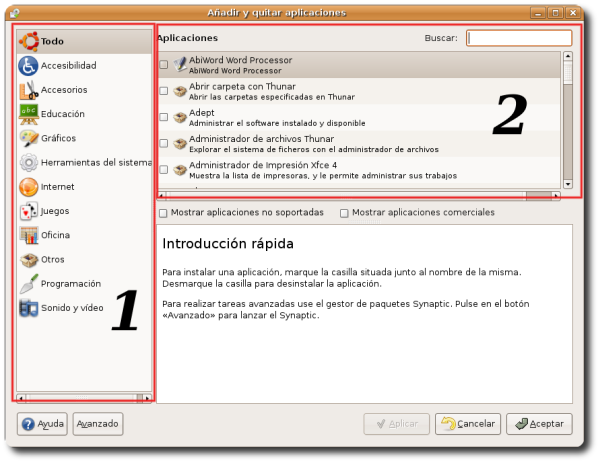
Task: Enable Mostrar aplicaciones no soportadas
Action: pos(164,213)
